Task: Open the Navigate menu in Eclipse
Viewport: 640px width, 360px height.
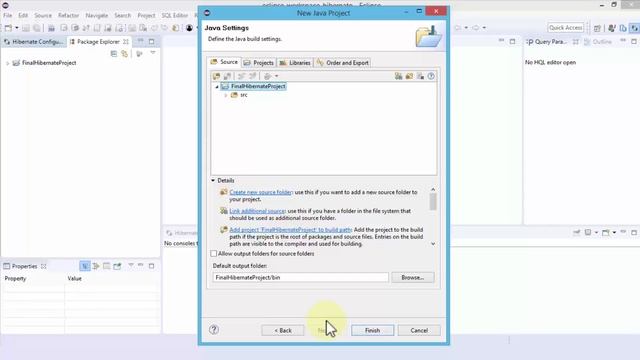Action: tap(97, 16)
